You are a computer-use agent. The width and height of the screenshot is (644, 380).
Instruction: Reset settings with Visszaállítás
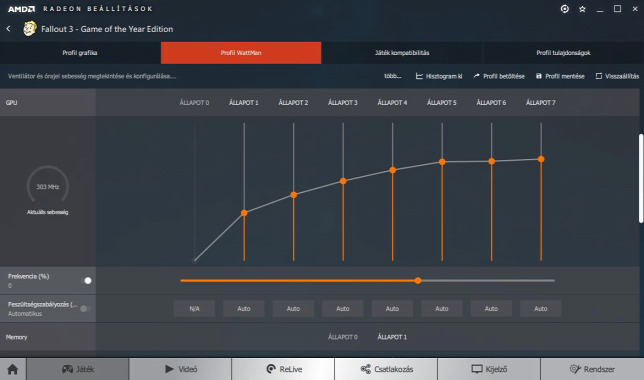click(617, 76)
